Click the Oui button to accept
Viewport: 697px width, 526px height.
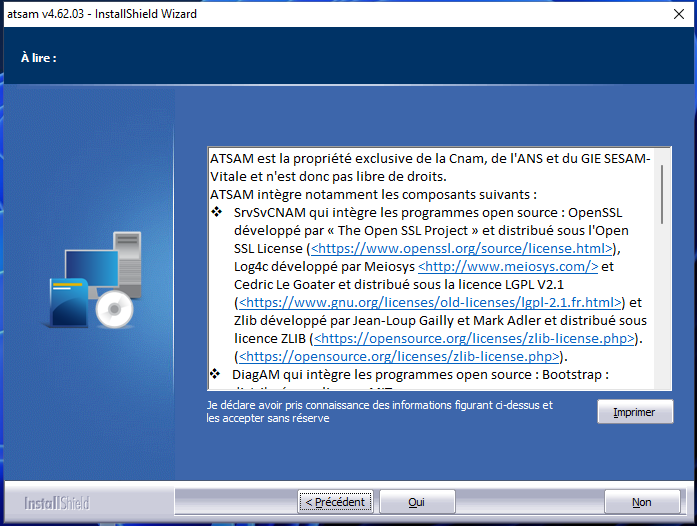pos(417,502)
